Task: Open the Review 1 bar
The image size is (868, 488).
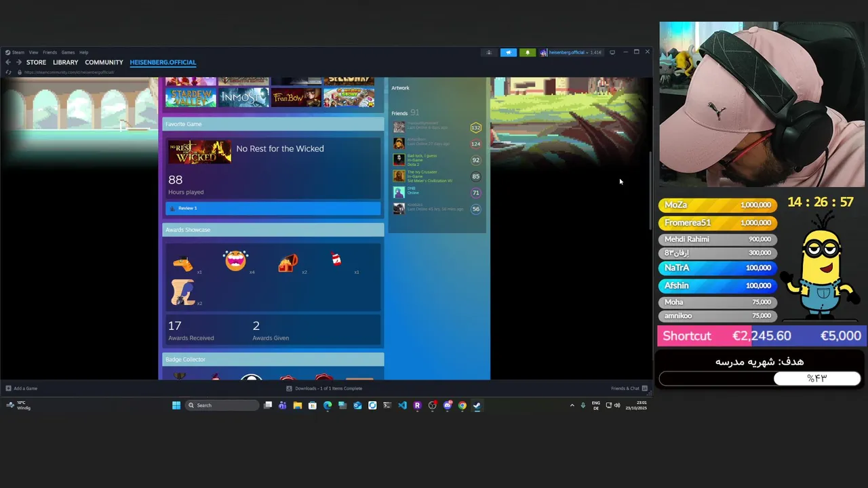Action: [273, 208]
